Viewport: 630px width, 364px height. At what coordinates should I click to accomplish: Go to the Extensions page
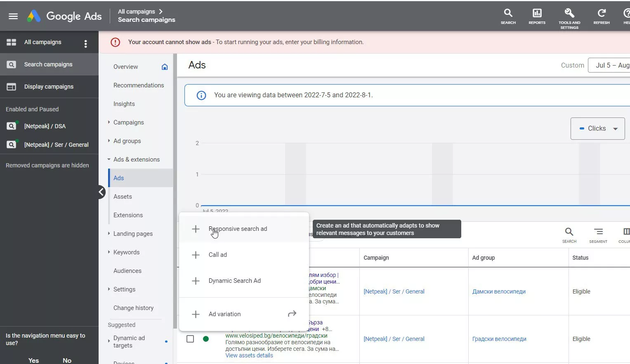128,215
